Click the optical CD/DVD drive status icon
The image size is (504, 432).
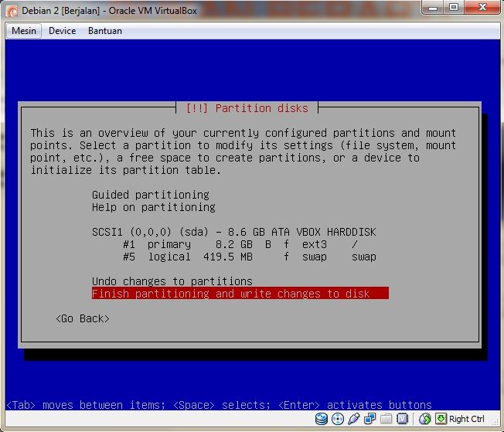(x=338, y=419)
